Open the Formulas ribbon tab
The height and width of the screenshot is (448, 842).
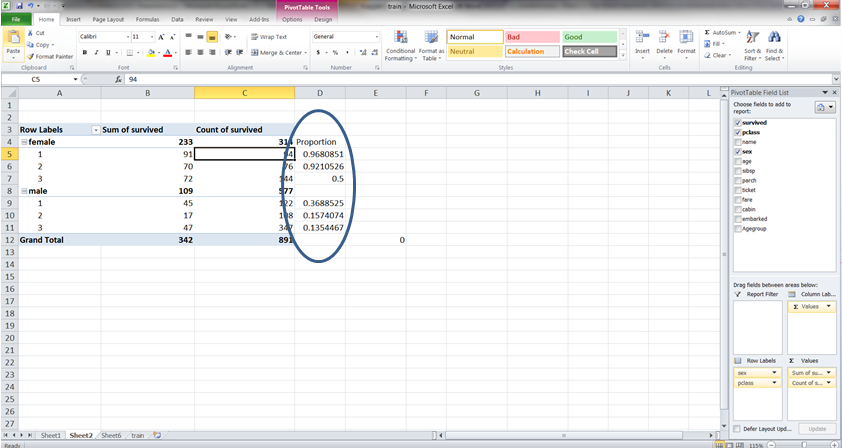click(x=145, y=19)
